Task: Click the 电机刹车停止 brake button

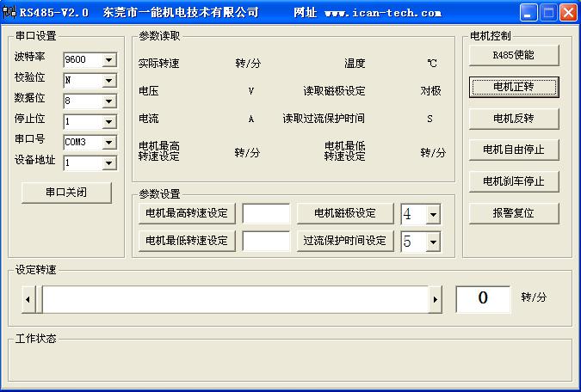Action: pos(514,181)
